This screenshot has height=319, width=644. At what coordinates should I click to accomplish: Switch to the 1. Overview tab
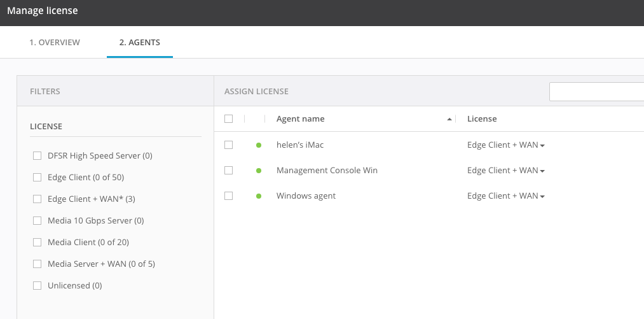pos(55,43)
